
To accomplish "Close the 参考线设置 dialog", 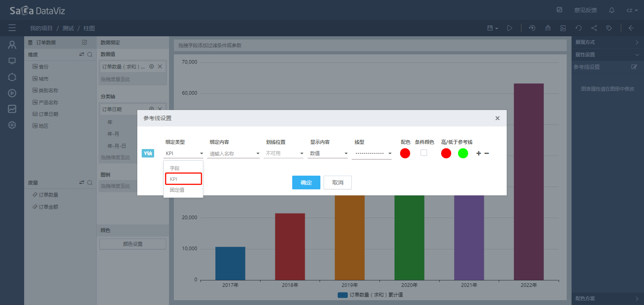I will [x=497, y=118].
